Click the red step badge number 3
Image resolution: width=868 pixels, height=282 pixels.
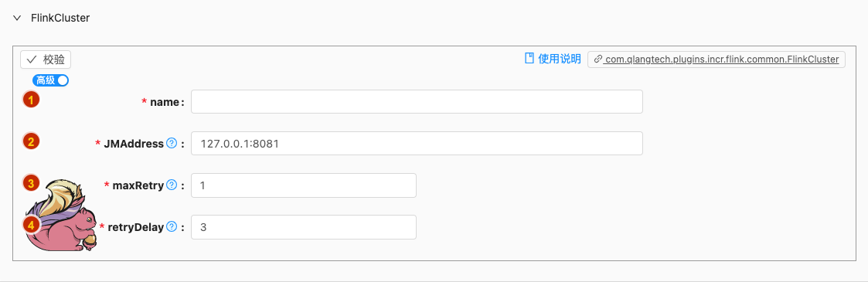point(31,182)
